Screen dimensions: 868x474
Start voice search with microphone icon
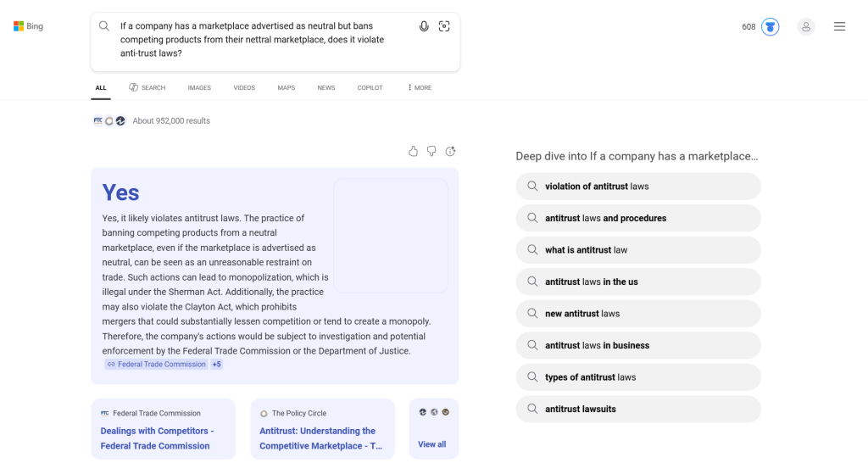pyautogui.click(x=424, y=26)
